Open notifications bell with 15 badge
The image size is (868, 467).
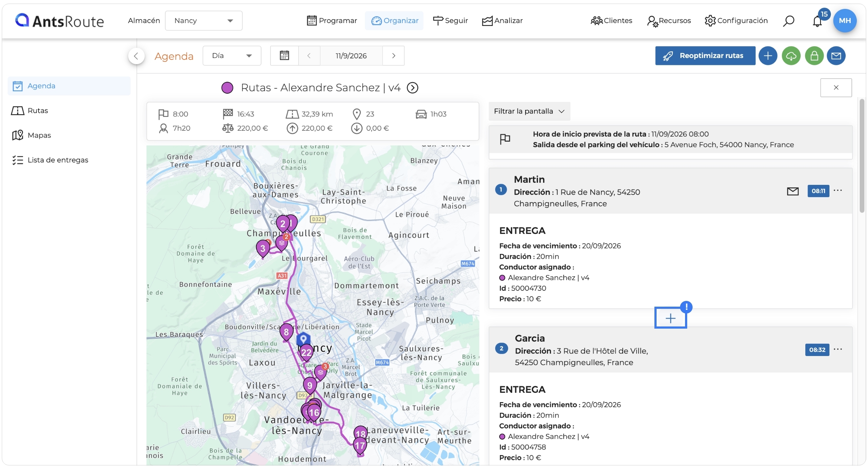pyautogui.click(x=818, y=20)
